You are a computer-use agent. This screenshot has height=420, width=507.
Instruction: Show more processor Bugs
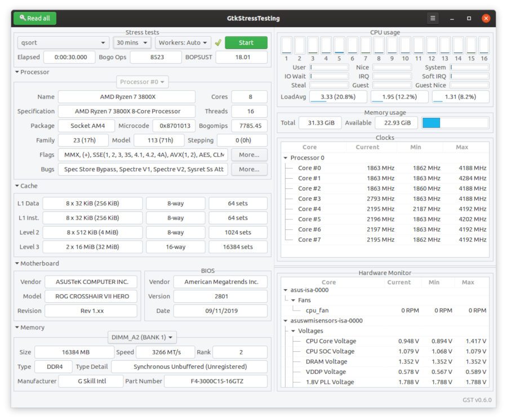point(249,169)
